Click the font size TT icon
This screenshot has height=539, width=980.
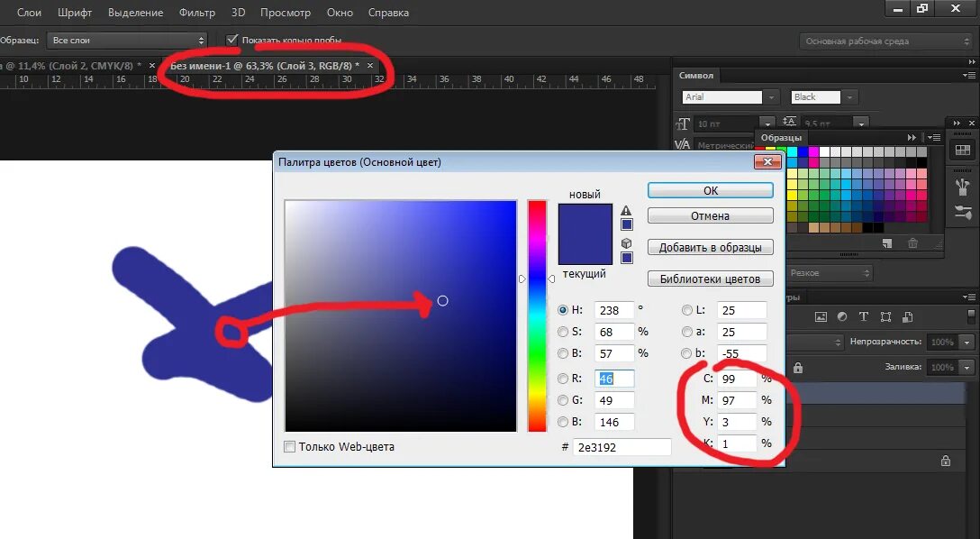pos(683,123)
